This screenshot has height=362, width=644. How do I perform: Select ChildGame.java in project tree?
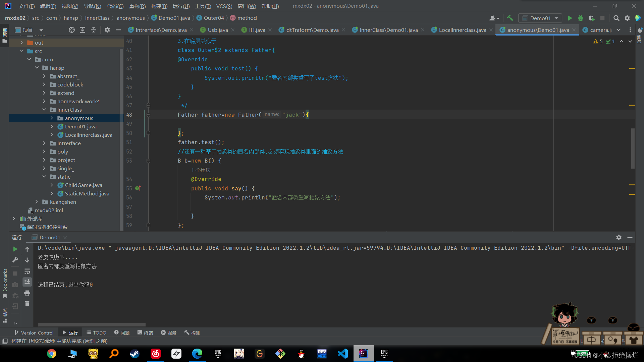click(84, 185)
